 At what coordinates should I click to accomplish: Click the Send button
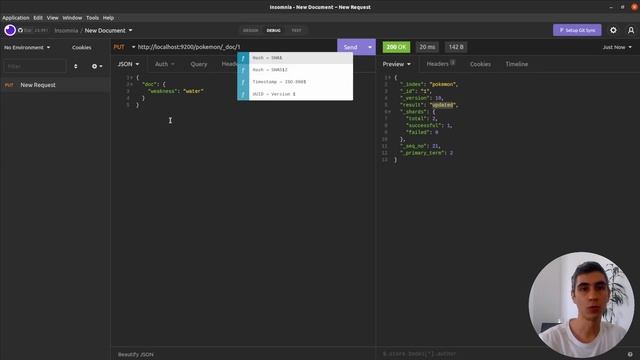click(351, 47)
